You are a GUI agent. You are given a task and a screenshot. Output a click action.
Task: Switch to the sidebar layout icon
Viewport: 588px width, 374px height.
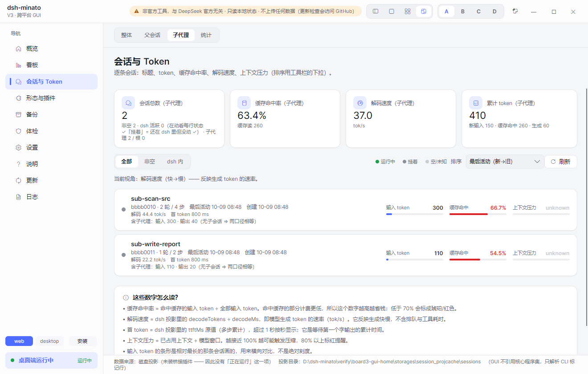376,12
